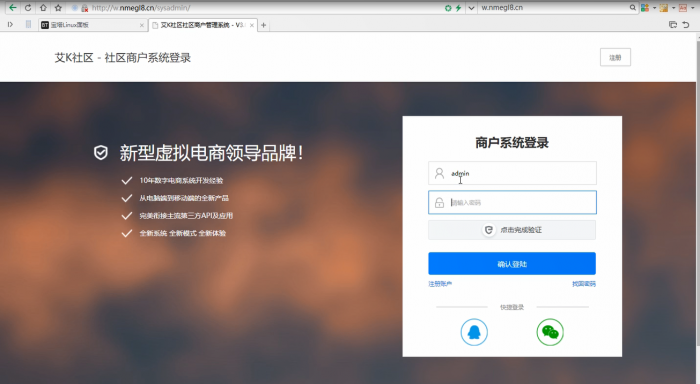
Task: Toggle the sidebar panel arrow icon
Action: 10,25
